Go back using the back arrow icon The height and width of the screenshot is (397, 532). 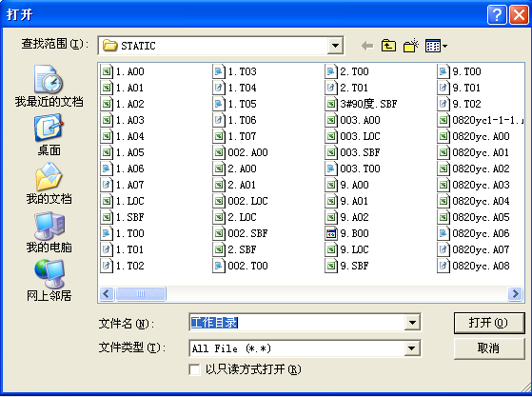[367, 46]
